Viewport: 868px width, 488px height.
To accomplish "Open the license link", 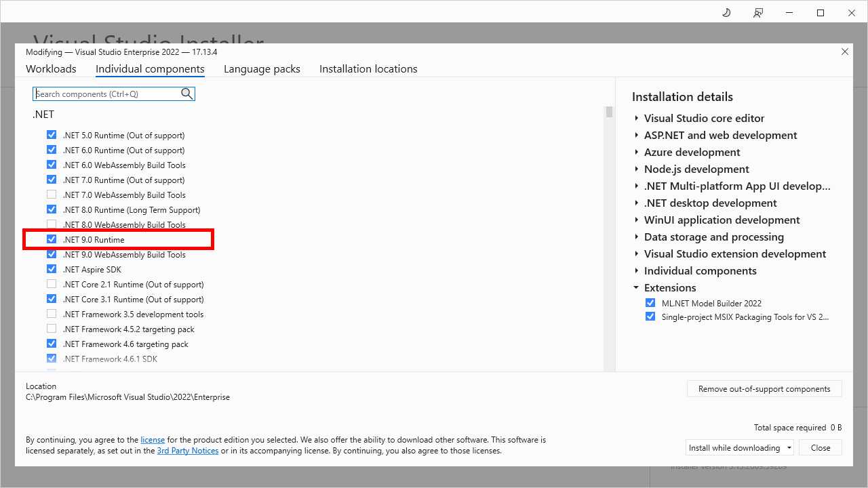I will [153, 440].
